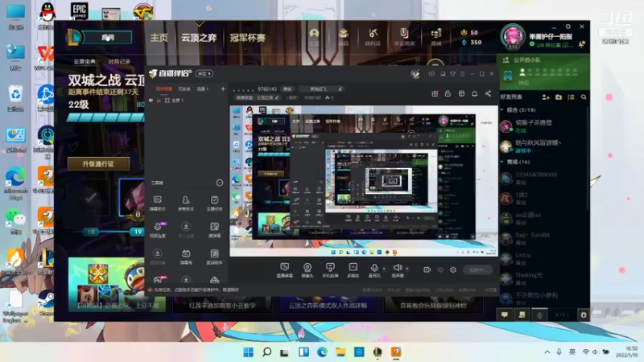The width and height of the screenshot is (644, 362).
Task: Open the hamburger menu in companion titlebar
Action: coord(462,74)
